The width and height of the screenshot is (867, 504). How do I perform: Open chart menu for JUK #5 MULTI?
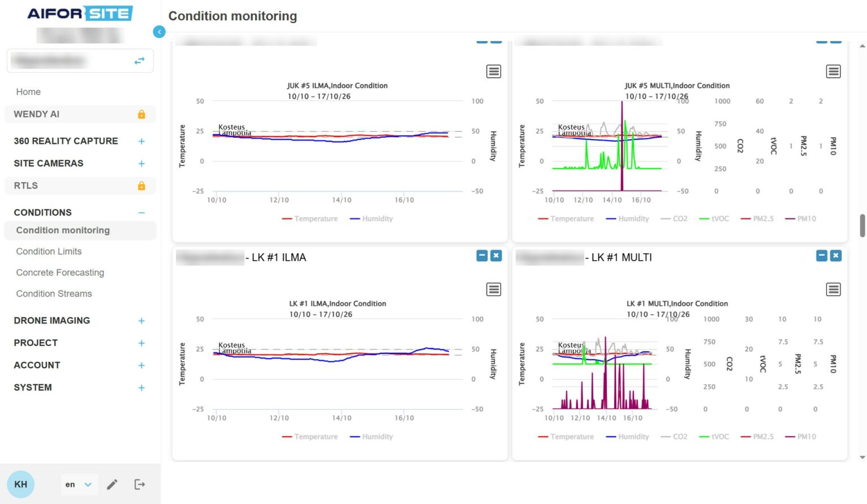[833, 72]
